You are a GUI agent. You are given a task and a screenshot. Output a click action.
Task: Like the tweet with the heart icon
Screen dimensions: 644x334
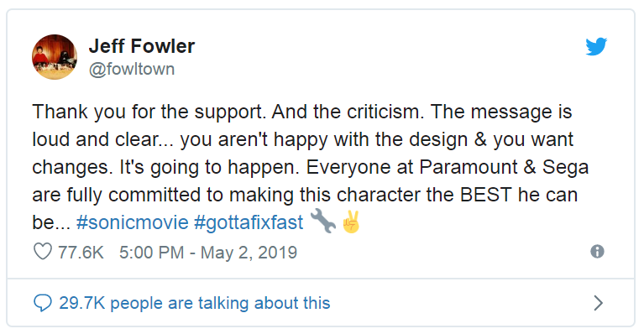coord(42,252)
